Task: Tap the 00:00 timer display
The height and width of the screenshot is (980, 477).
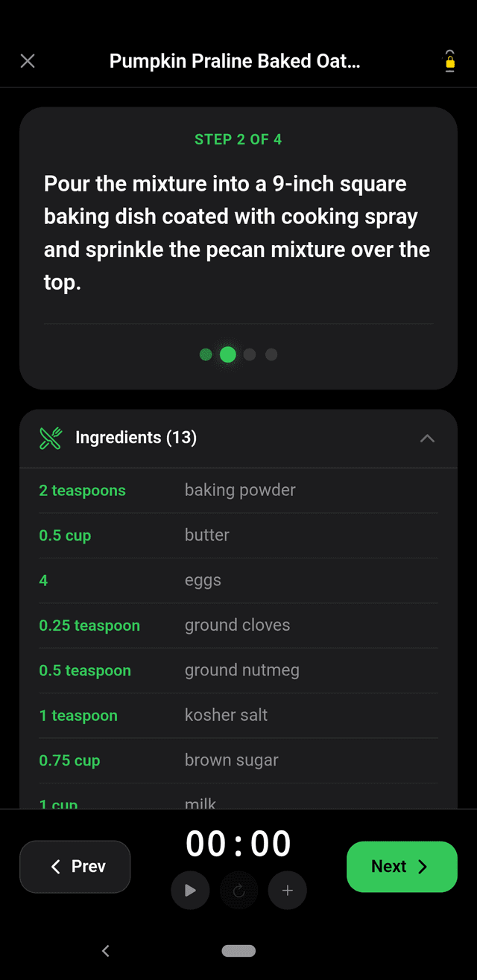Action: 238,842
